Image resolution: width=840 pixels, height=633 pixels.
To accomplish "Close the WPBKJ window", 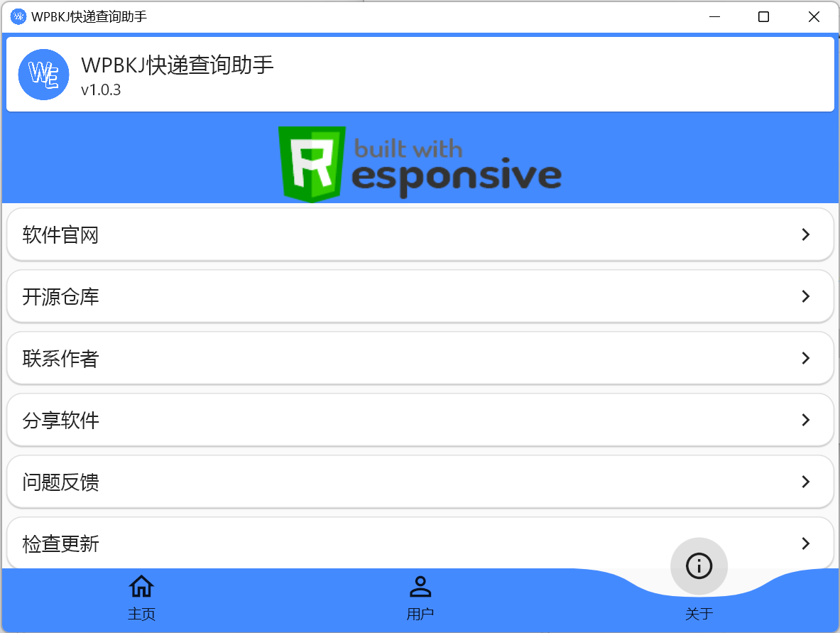I will click(x=814, y=16).
